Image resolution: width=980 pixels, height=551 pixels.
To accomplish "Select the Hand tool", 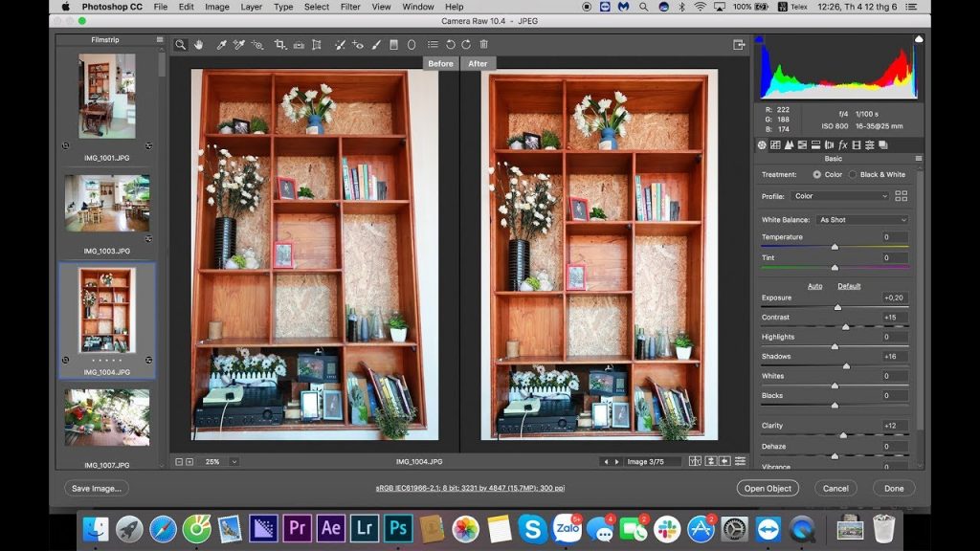I will point(199,44).
